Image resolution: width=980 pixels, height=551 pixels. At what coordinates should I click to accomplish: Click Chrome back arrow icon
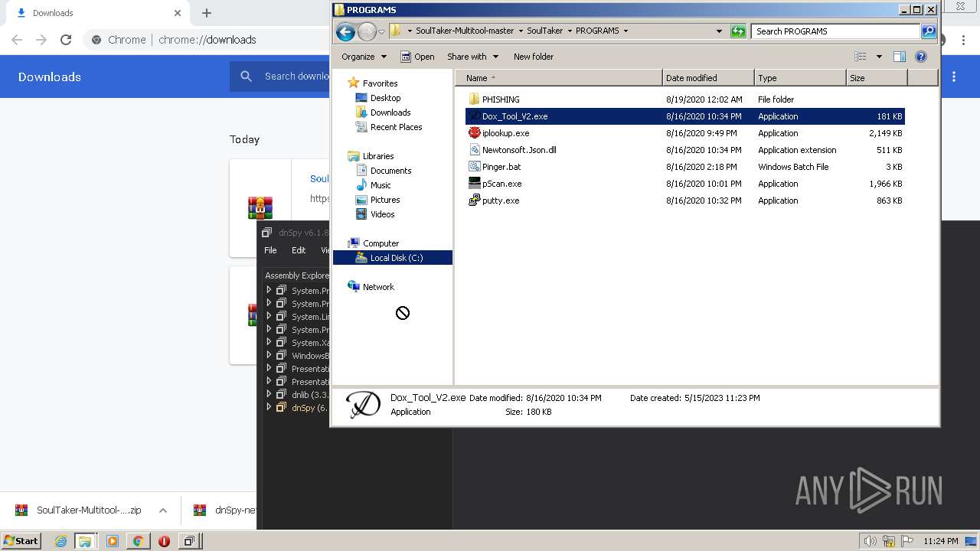[x=17, y=40]
